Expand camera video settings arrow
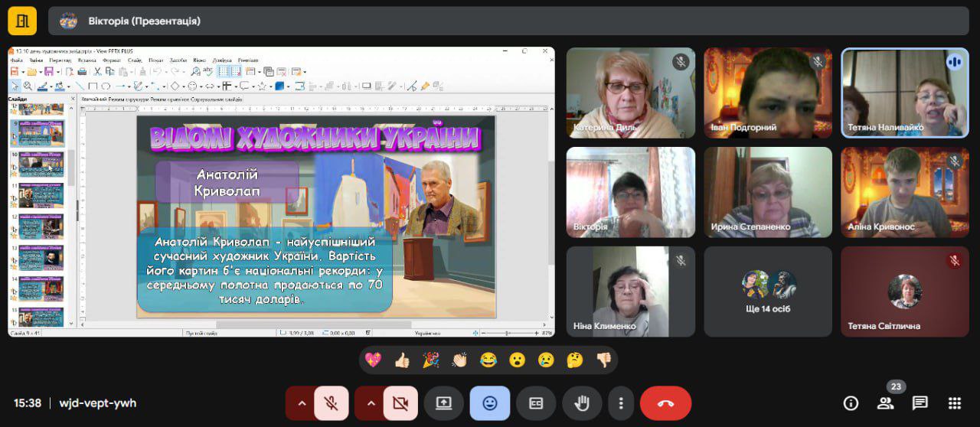The image size is (980, 427). [371, 403]
